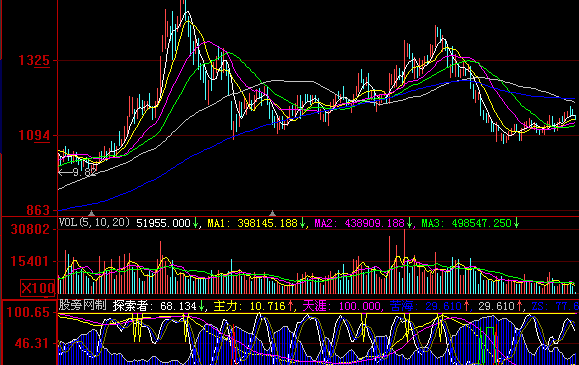Click the X100 volume multiplier box
579x365 pixels.
[x=37, y=288]
